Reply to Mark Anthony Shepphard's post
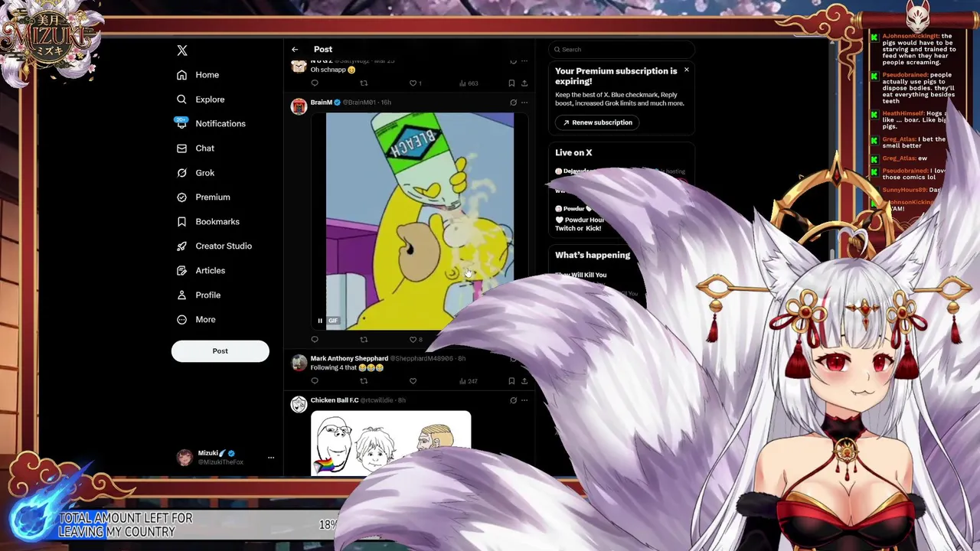 315,381
